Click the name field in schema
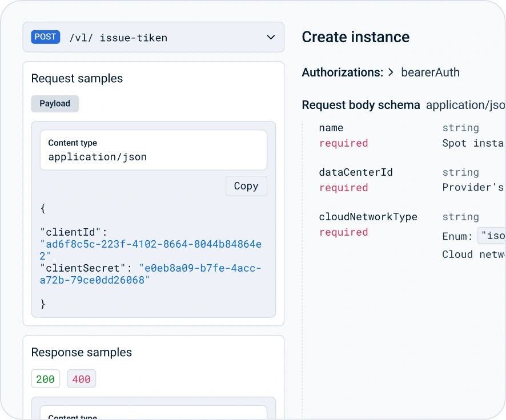 point(331,128)
